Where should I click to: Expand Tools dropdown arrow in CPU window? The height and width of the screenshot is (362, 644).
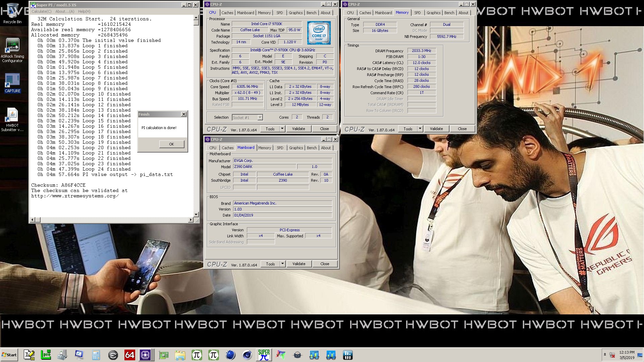pos(282,129)
